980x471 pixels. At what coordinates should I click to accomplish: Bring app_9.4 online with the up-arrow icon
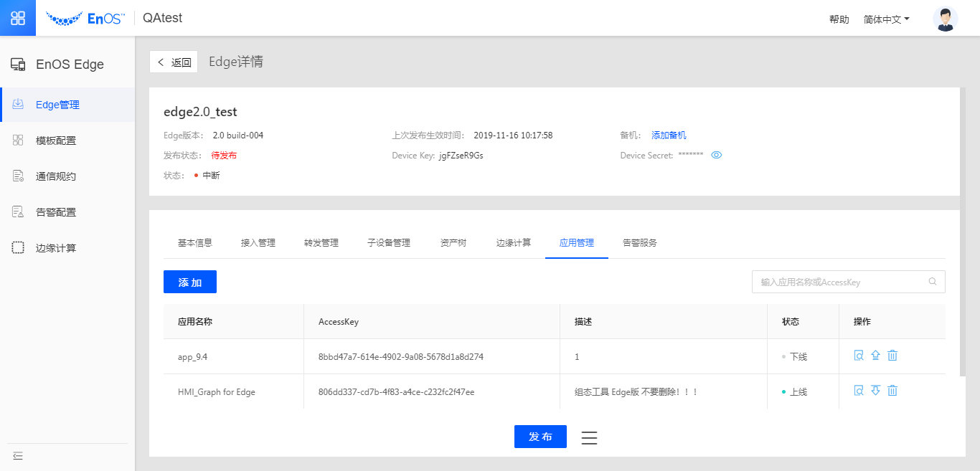tap(875, 356)
